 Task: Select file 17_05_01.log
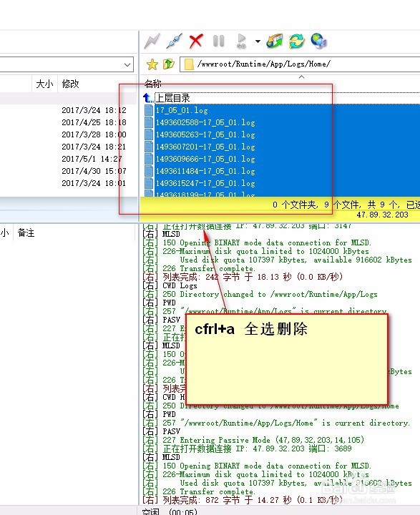click(x=182, y=110)
